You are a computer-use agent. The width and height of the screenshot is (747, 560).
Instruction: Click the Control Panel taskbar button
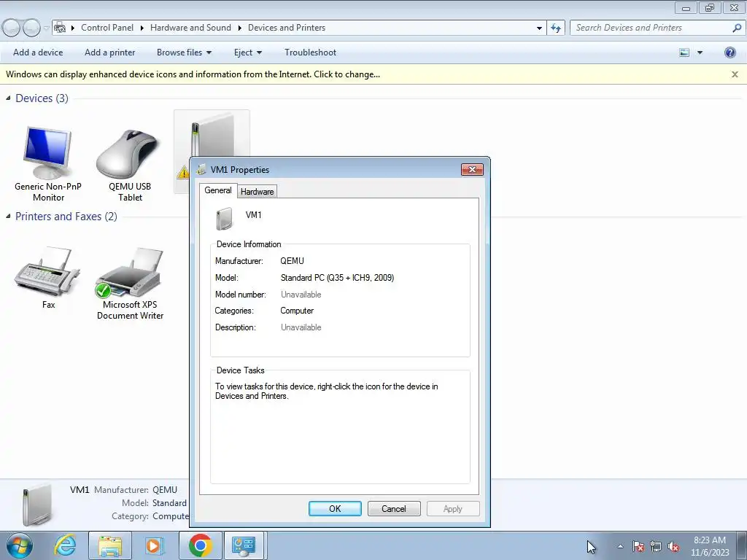[x=244, y=545]
